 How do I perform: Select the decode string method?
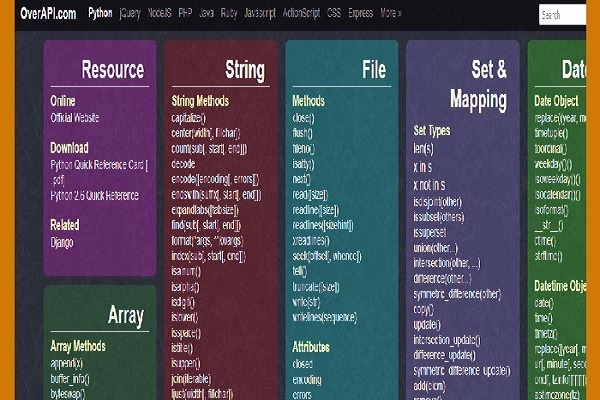[x=183, y=164]
